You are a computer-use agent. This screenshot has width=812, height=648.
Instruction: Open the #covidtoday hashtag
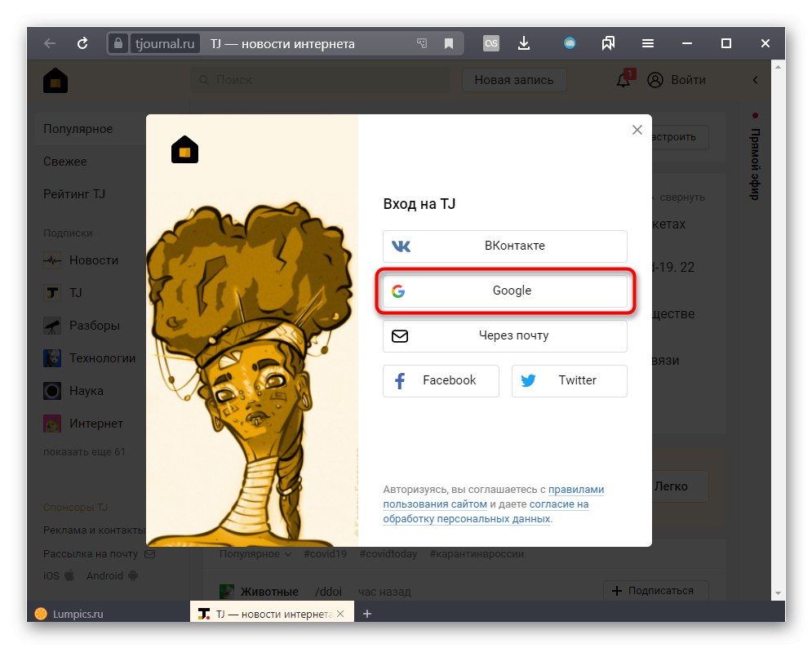pyautogui.click(x=388, y=553)
